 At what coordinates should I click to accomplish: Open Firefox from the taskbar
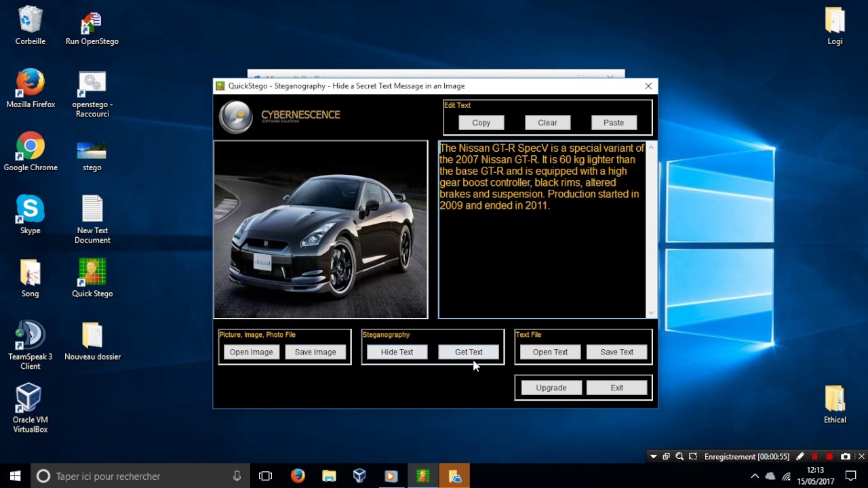[298, 476]
